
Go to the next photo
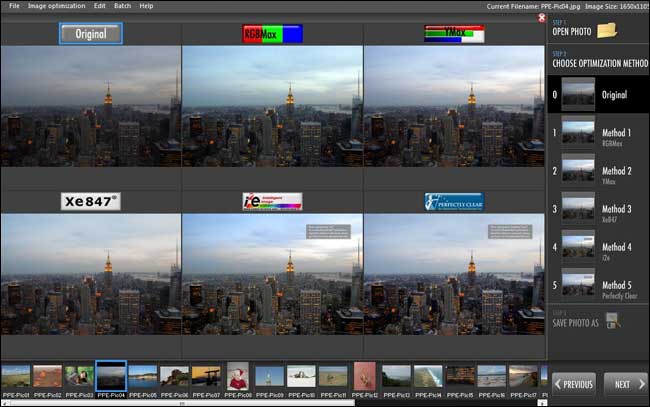point(624,383)
